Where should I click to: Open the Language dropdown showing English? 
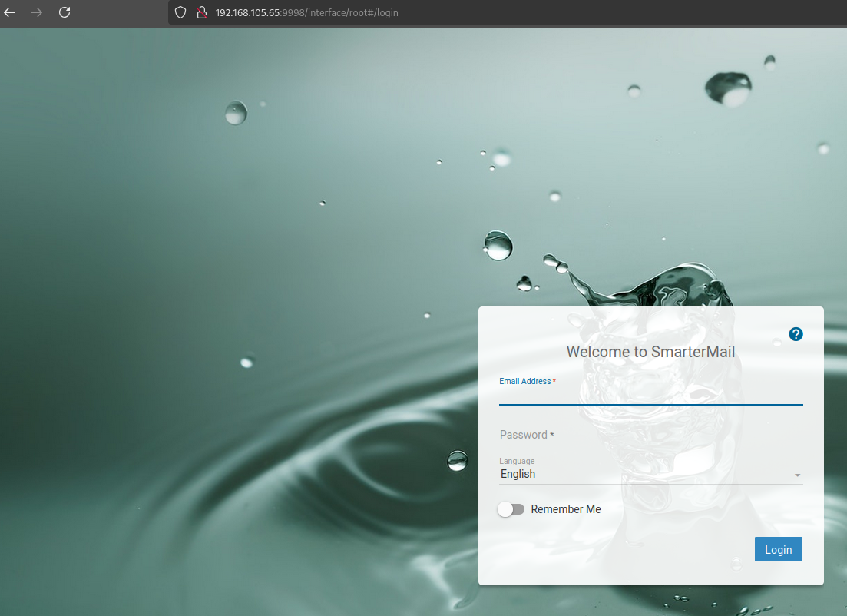click(x=651, y=474)
